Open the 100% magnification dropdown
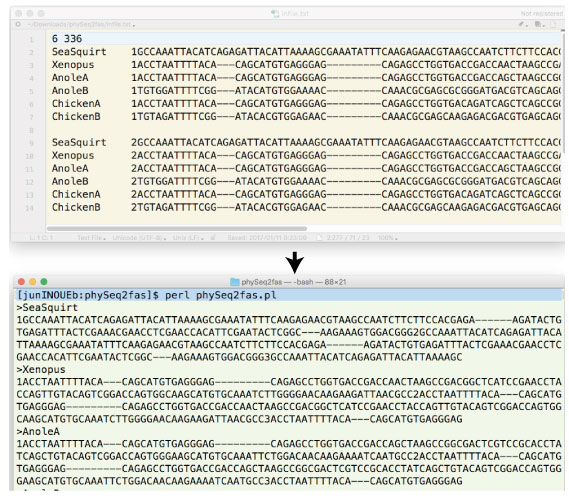 (x=388, y=238)
